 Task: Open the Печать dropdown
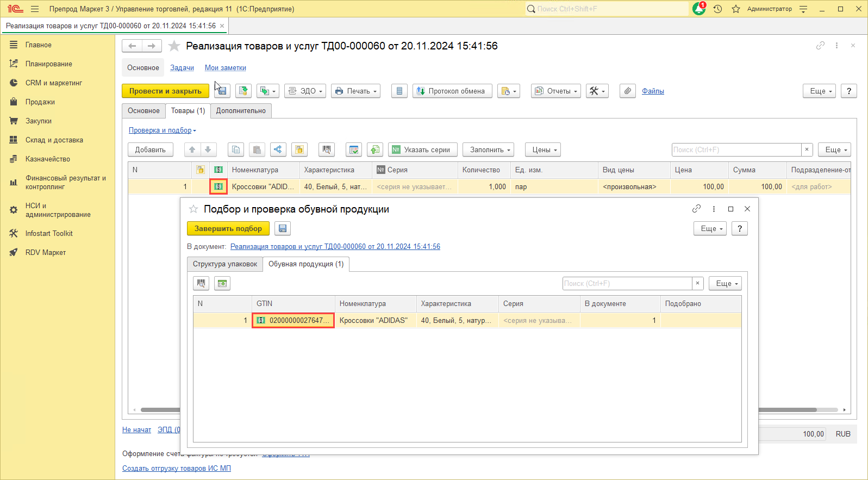(x=356, y=91)
